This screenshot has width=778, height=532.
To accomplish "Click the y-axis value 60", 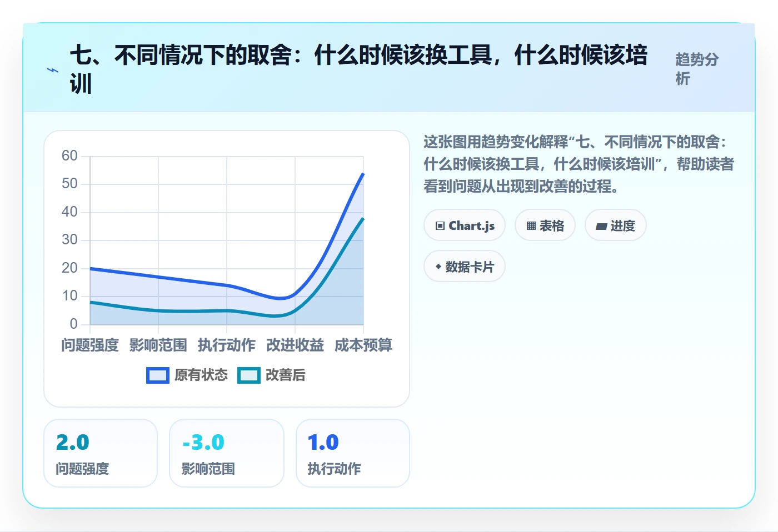I will [69, 155].
